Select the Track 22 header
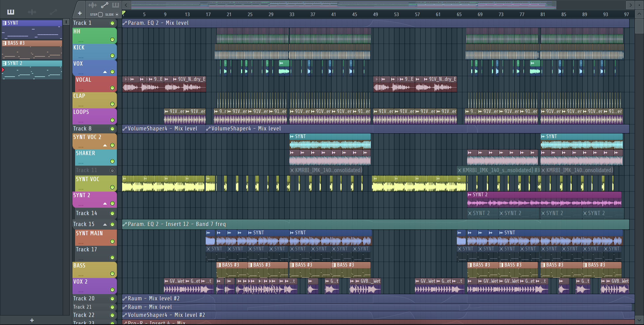The image size is (644, 325). (95, 315)
